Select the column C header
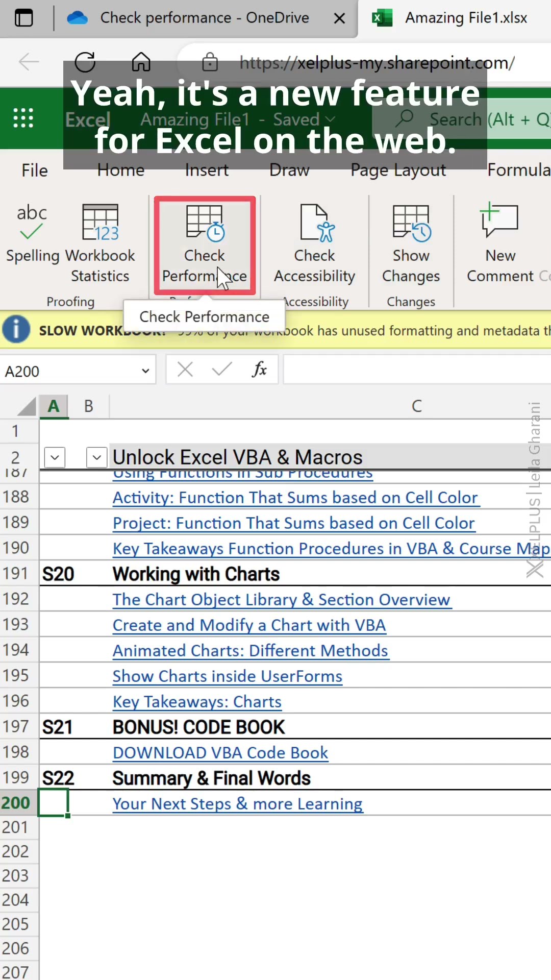This screenshot has height=980, width=551. 416,406
